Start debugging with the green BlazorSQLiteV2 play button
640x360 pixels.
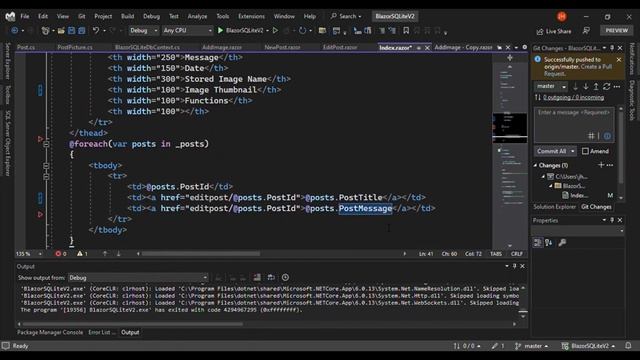(220, 30)
